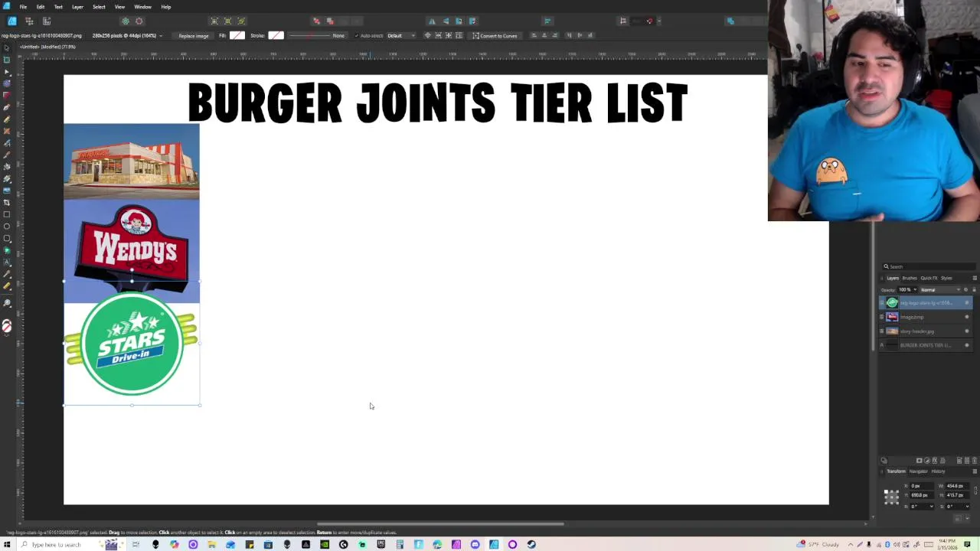Click the first red overlapping-squares toolbar icon
This screenshot has width=980, height=551.
coord(317,21)
